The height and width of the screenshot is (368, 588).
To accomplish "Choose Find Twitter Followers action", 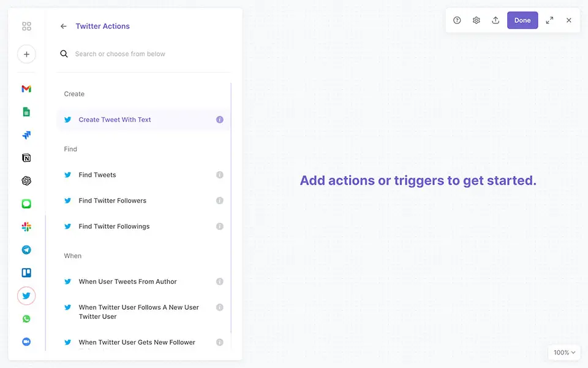I will (143, 201).
